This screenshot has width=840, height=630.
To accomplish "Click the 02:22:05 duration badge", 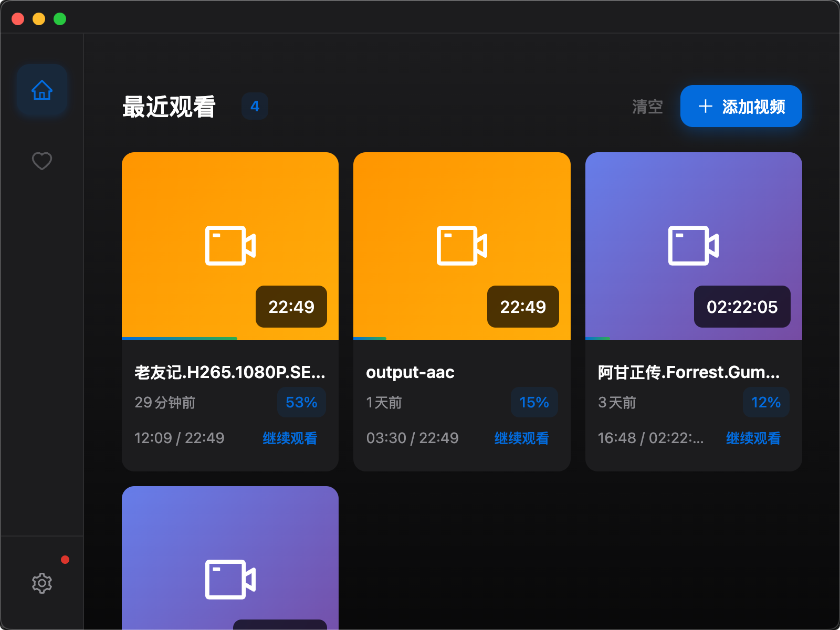I will click(742, 307).
